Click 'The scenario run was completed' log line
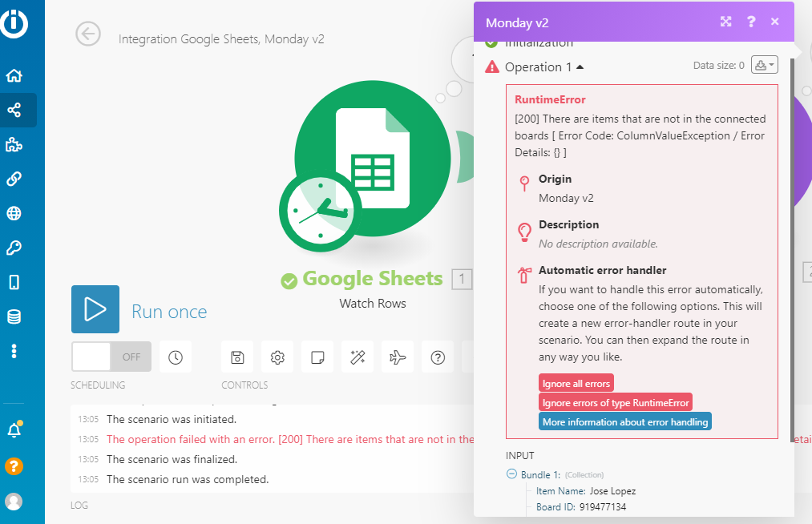 pyautogui.click(x=188, y=479)
